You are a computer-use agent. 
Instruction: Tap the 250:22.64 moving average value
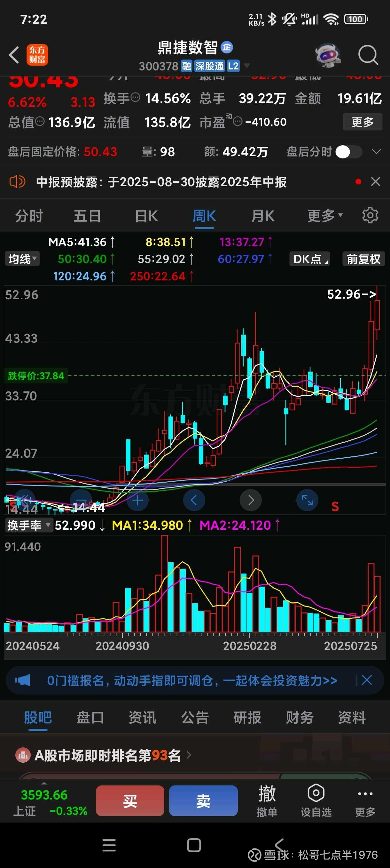click(162, 276)
